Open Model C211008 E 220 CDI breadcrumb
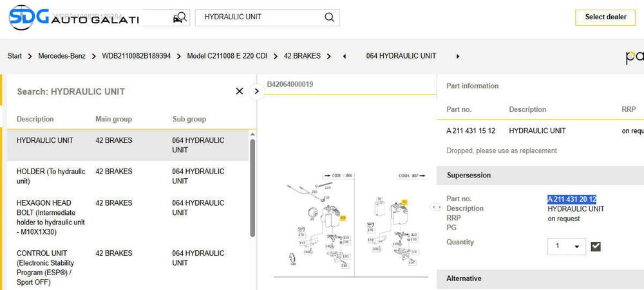This screenshot has height=290, width=644. pyautogui.click(x=227, y=56)
